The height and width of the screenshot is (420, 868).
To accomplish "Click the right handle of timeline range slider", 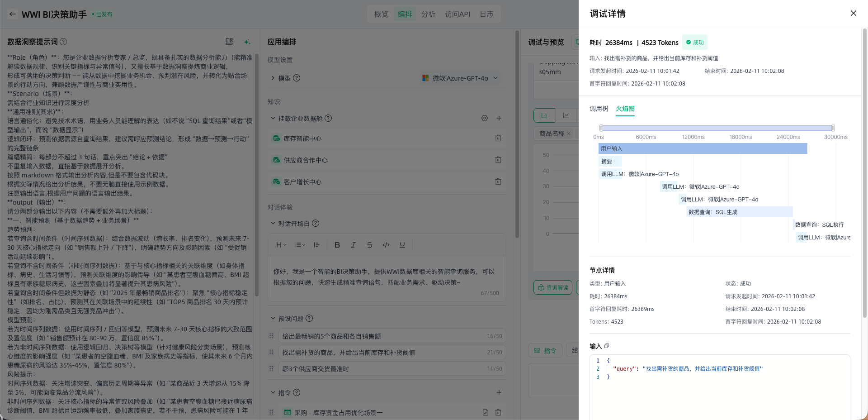I will coord(833,128).
